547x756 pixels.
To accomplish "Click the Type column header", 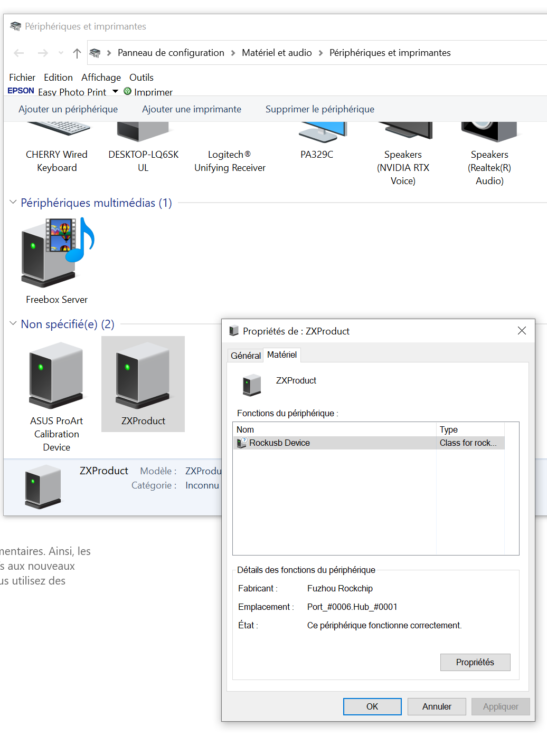I will click(470, 429).
